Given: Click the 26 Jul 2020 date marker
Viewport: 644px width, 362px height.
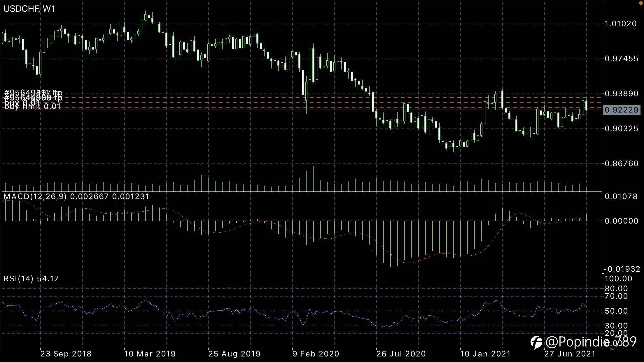Looking at the screenshot, I should [x=401, y=354].
